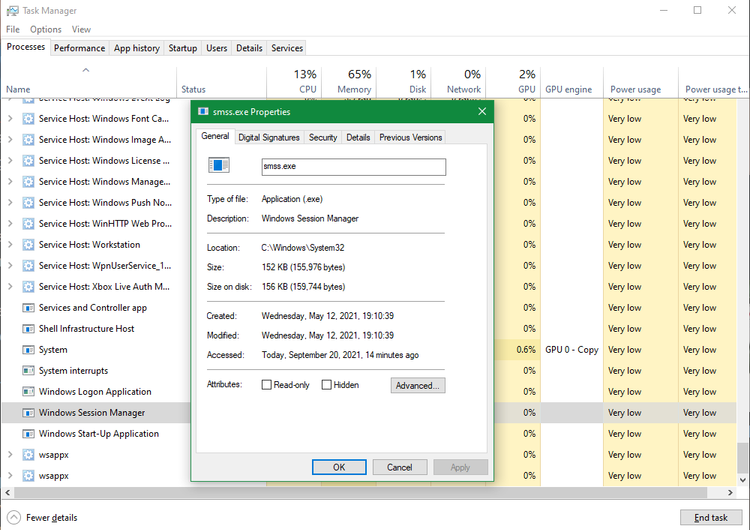Switch to the Digital Signatures tab

click(268, 137)
